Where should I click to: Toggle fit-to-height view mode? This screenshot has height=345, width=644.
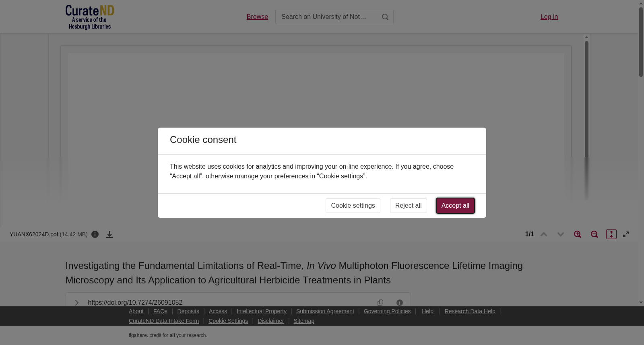point(611,234)
